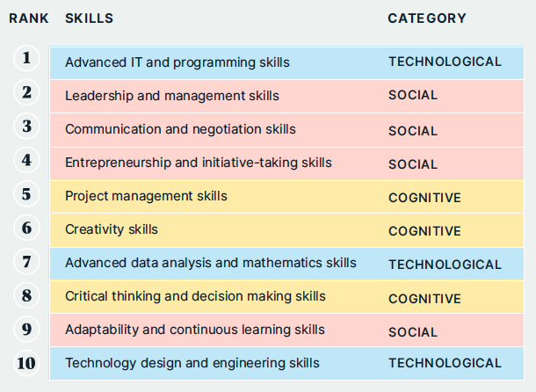Click the rank 2 circle badge
Image resolution: width=536 pixels, height=392 pixels.
(26, 92)
